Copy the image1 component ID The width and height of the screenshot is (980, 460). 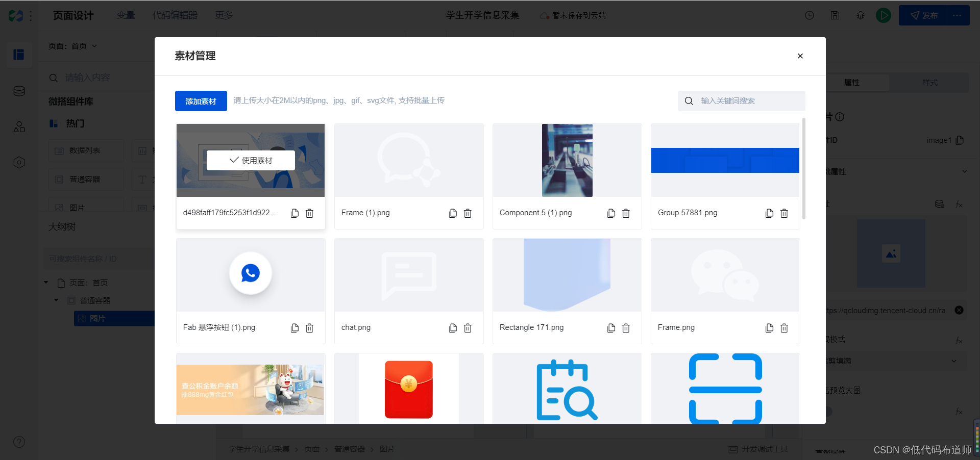click(x=960, y=140)
